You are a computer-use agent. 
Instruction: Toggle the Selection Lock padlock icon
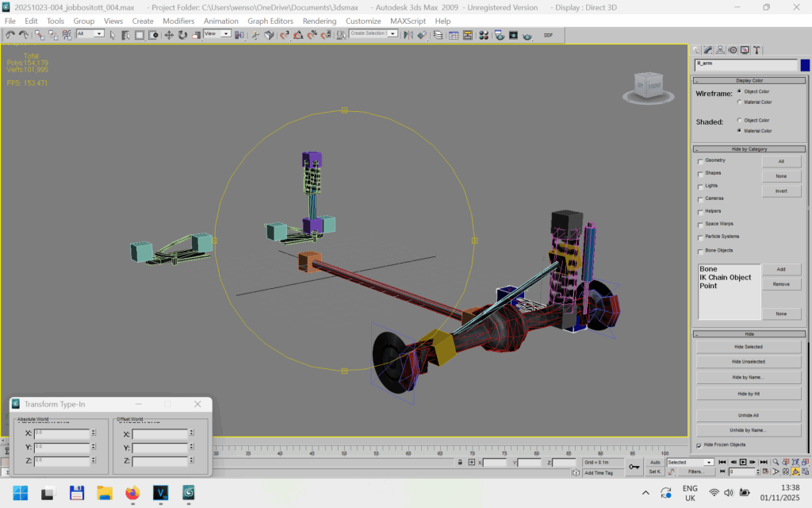coord(460,462)
